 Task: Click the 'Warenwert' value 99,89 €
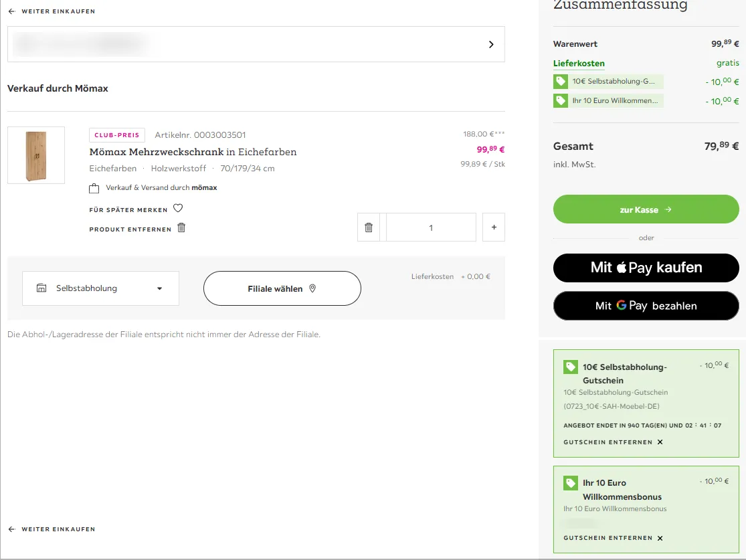(x=725, y=43)
